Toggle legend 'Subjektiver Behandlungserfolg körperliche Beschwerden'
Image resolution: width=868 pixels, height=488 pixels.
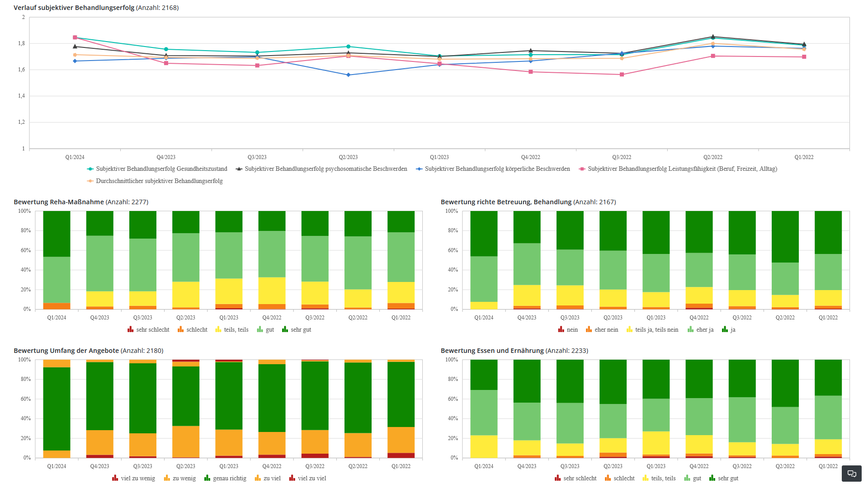tap(493, 169)
